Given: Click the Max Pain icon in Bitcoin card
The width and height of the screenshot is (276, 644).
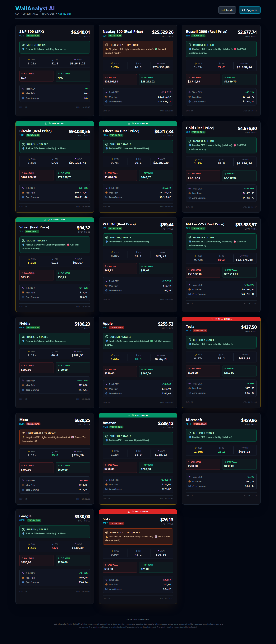Looking at the screenshot, I should point(23,193).
